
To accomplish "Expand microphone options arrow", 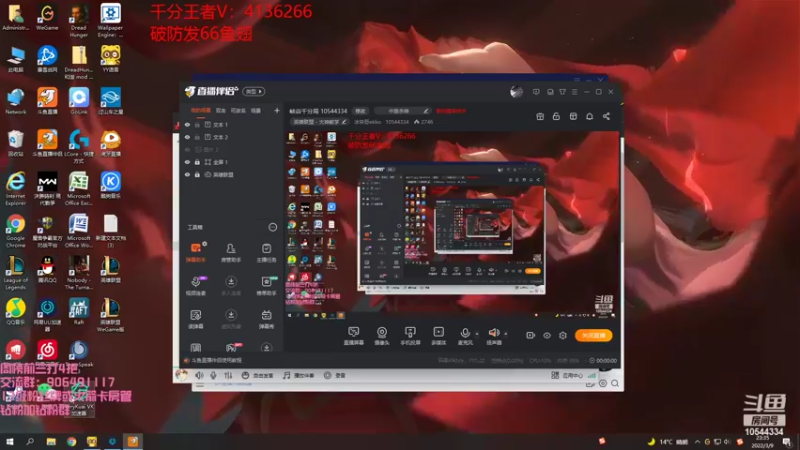I will coord(477,334).
